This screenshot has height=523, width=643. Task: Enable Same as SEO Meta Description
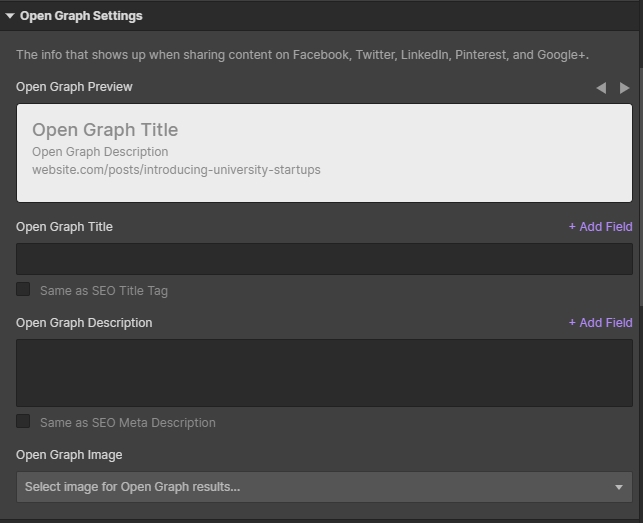click(23, 421)
